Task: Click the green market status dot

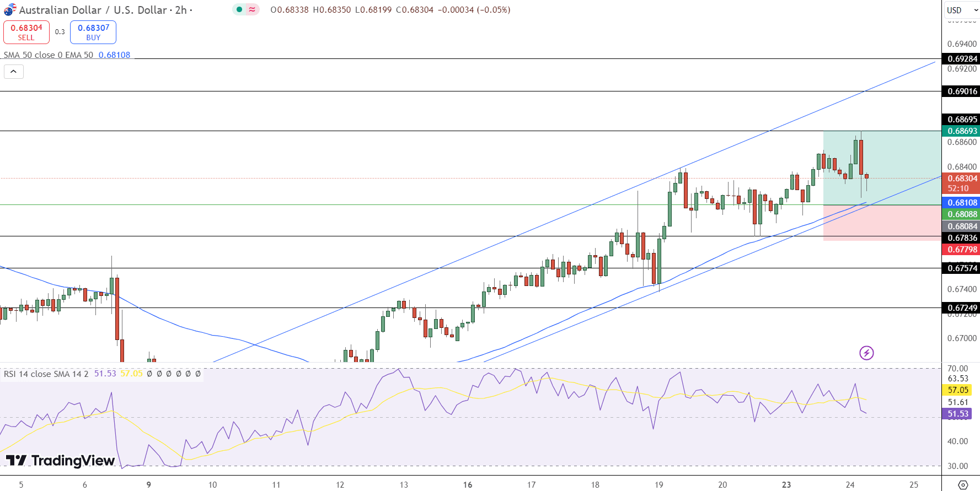Action: [x=239, y=9]
